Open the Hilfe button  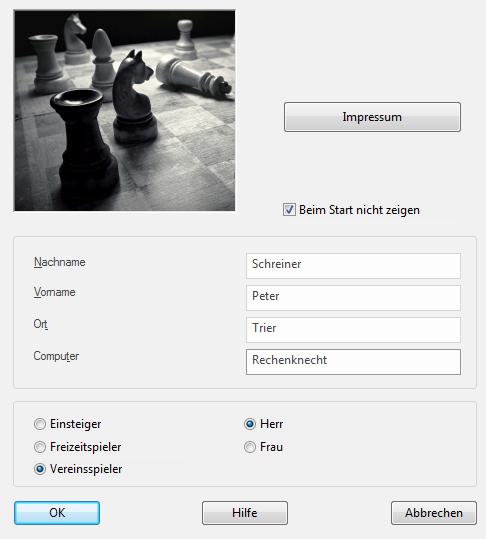tap(245, 513)
